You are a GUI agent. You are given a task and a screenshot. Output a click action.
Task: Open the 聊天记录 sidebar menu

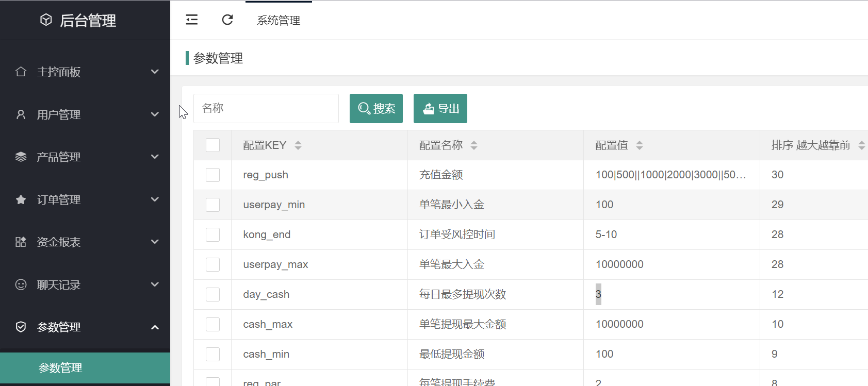85,284
